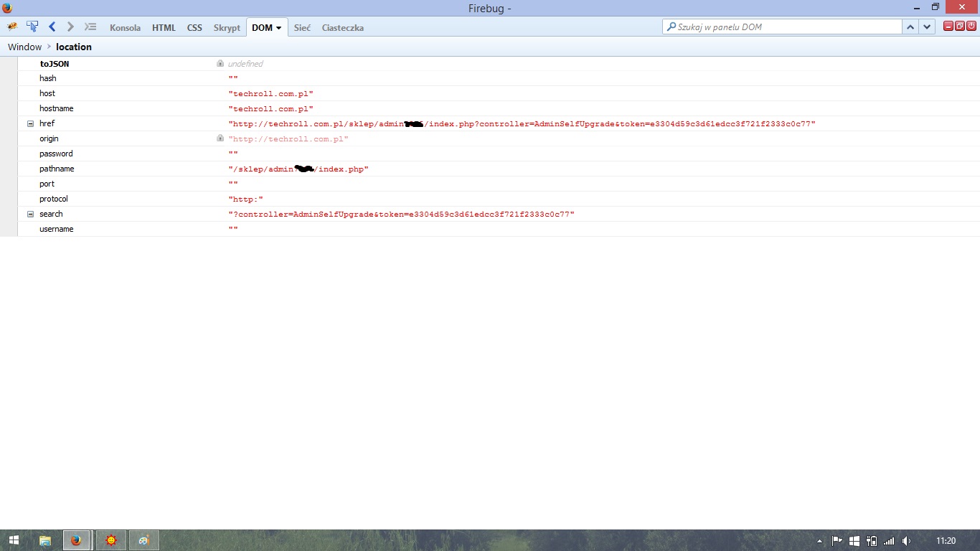Viewport: 980px width, 551px height.
Task: Select the port property name
Action: point(47,184)
